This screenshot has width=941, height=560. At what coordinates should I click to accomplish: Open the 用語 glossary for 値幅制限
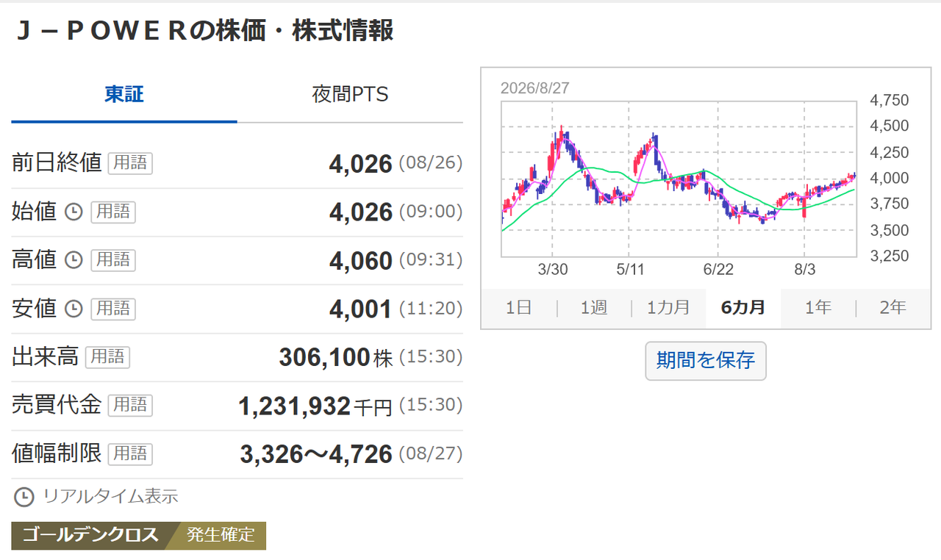click(x=130, y=454)
